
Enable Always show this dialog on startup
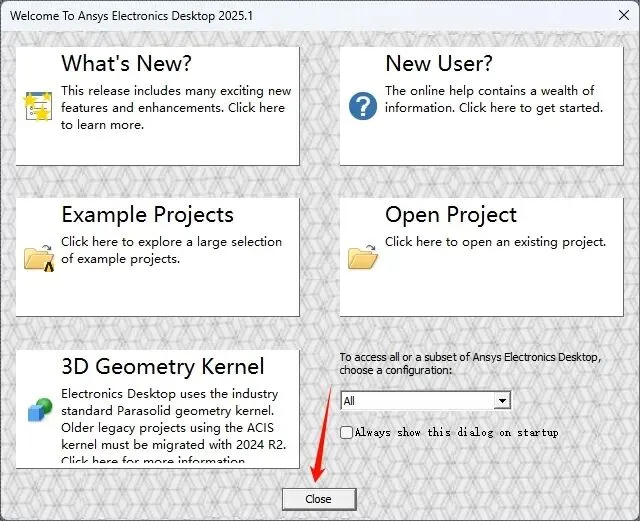[x=346, y=432]
